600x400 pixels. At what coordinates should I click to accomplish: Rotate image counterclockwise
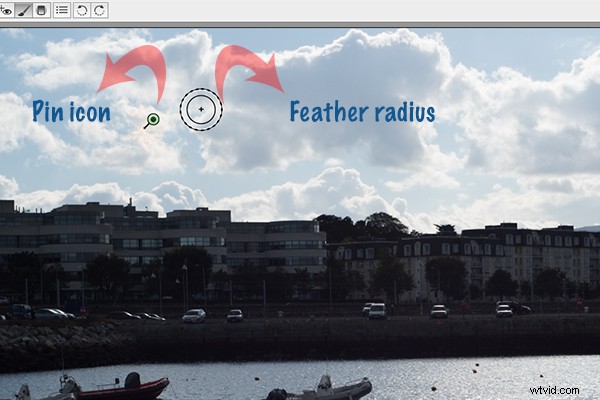point(82,9)
